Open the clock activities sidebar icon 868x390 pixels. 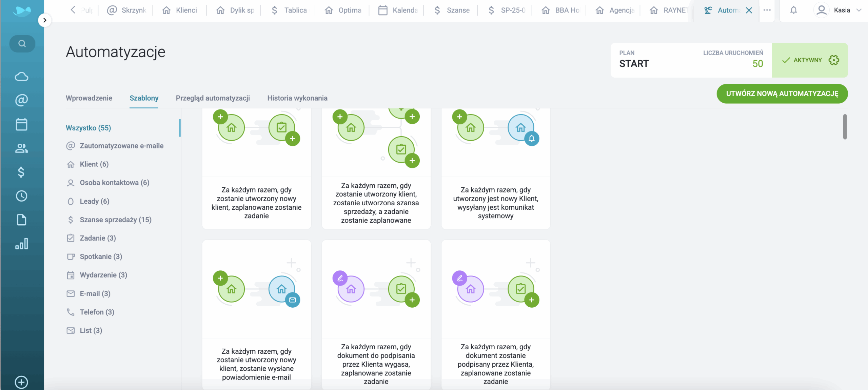[22, 196]
